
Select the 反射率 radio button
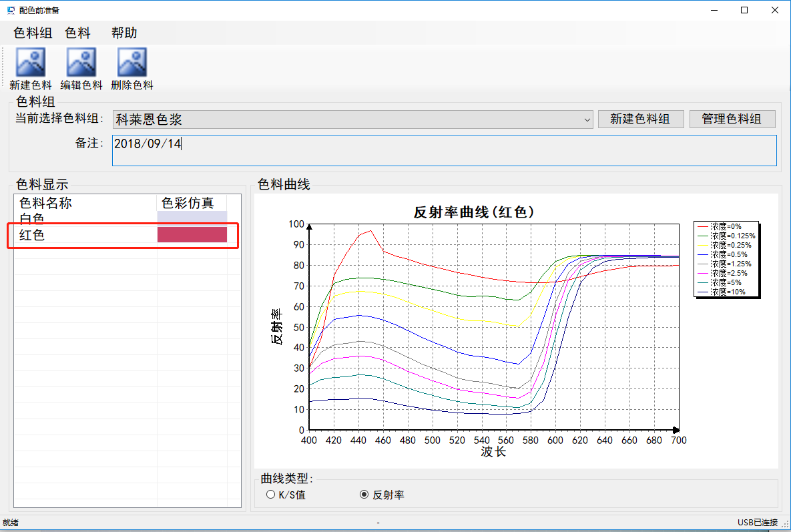(x=364, y=495)
